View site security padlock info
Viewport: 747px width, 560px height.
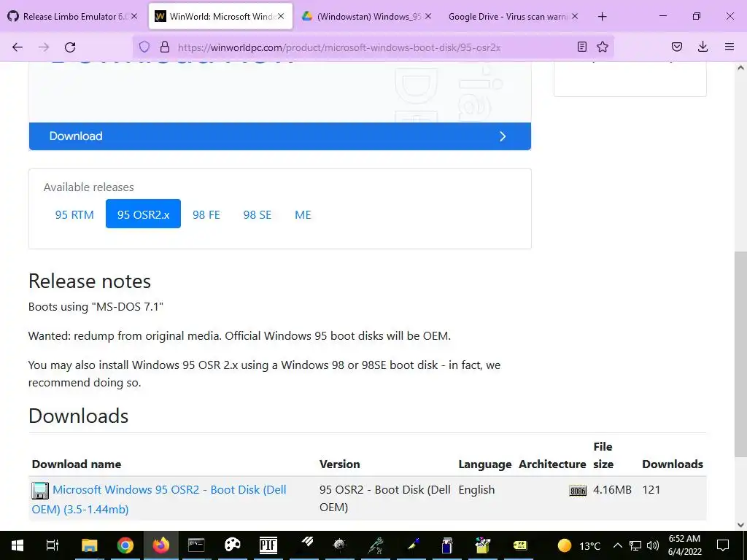pos(165,47)
